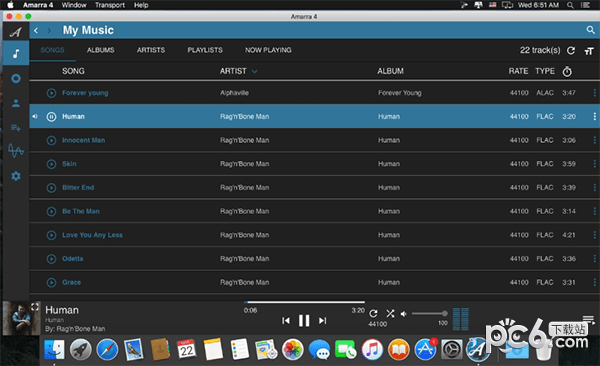Open the add-to-playlist sidebar icon

pos(16,128)
